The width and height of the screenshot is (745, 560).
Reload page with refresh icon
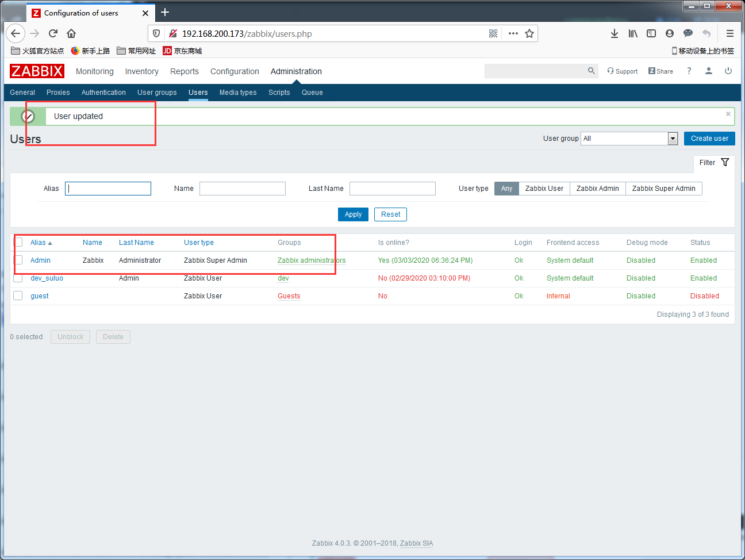pos(53,33)
